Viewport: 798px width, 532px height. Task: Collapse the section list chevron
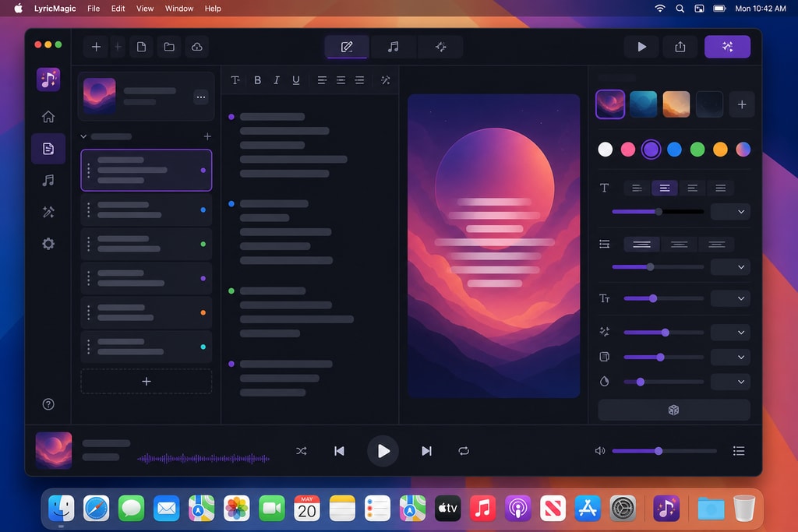pos(83,136)
